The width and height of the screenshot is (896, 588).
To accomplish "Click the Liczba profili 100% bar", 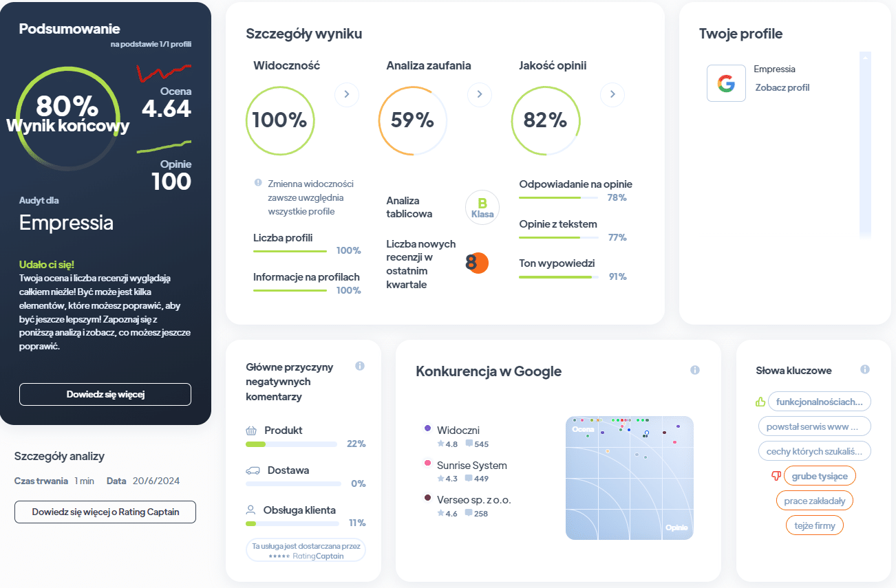I will click(290, 251).
